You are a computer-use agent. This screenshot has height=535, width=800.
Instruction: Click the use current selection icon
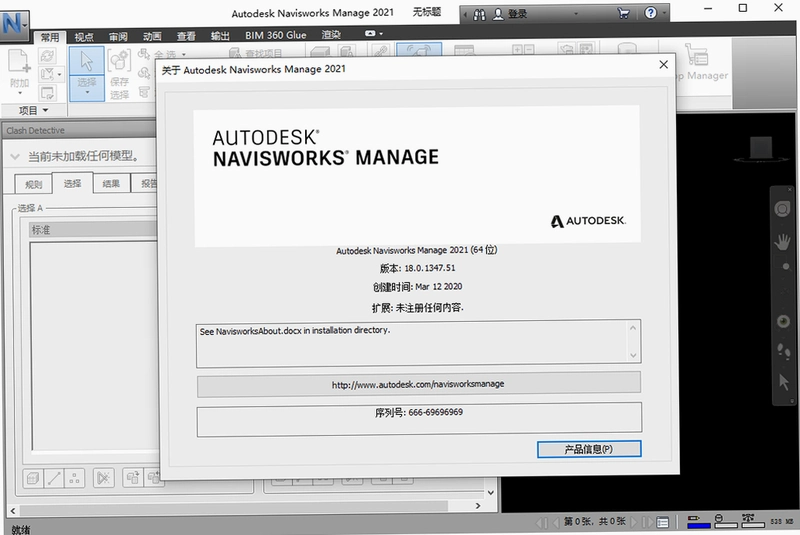tap(133, 478)
